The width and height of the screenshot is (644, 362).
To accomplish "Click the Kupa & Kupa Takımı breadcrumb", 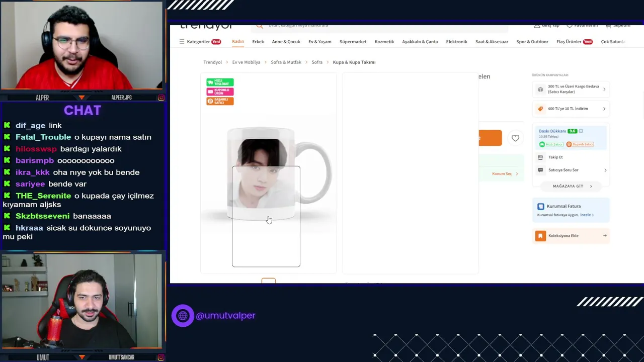I will click(x=354, y=62).
